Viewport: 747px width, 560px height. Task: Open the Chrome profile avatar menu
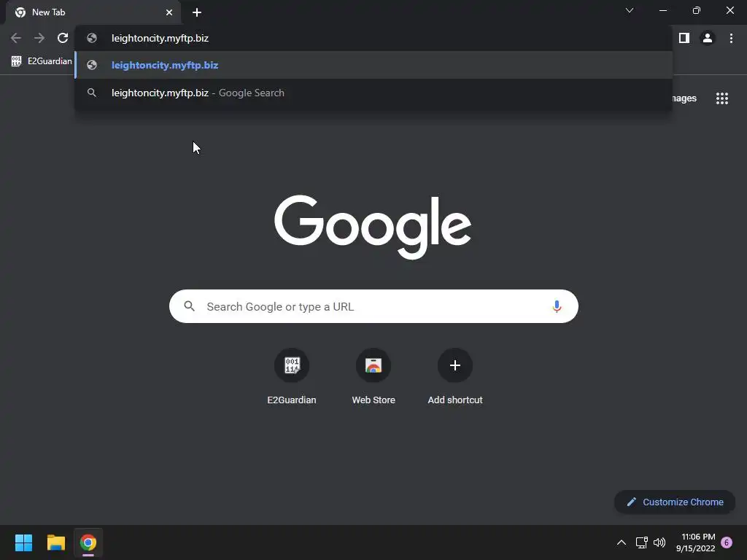coord(708,38)
